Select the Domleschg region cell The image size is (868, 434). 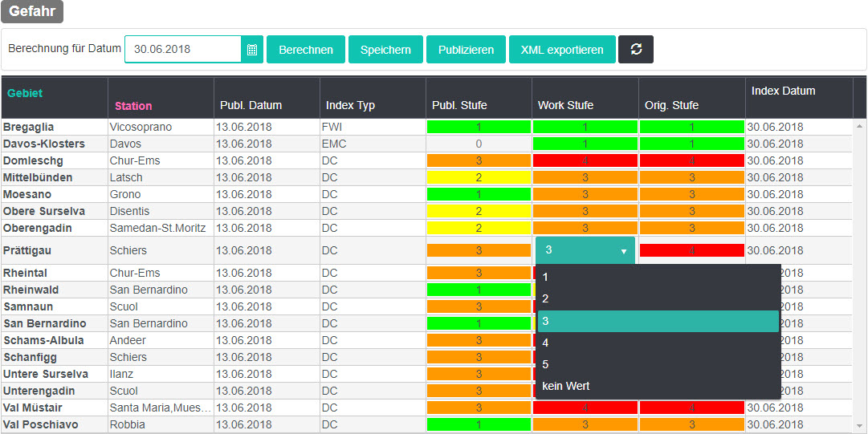pos(55,161)
